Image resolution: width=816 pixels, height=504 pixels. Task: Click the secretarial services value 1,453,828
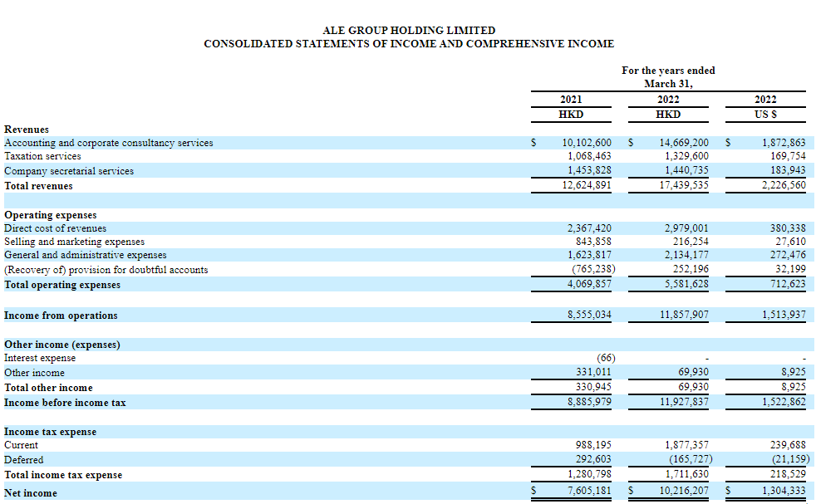(x=589, y=170)
